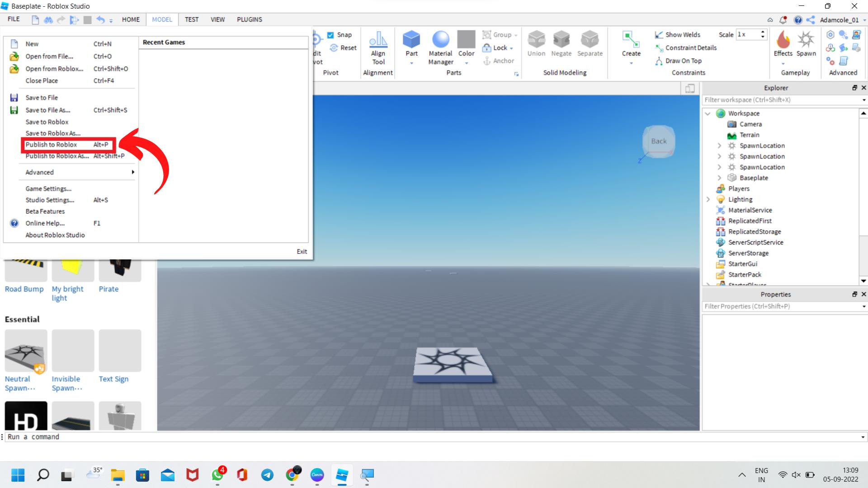Open the Material Manager sphere tool
This screenshot has height=488, width=868.
tap(440, 39)
